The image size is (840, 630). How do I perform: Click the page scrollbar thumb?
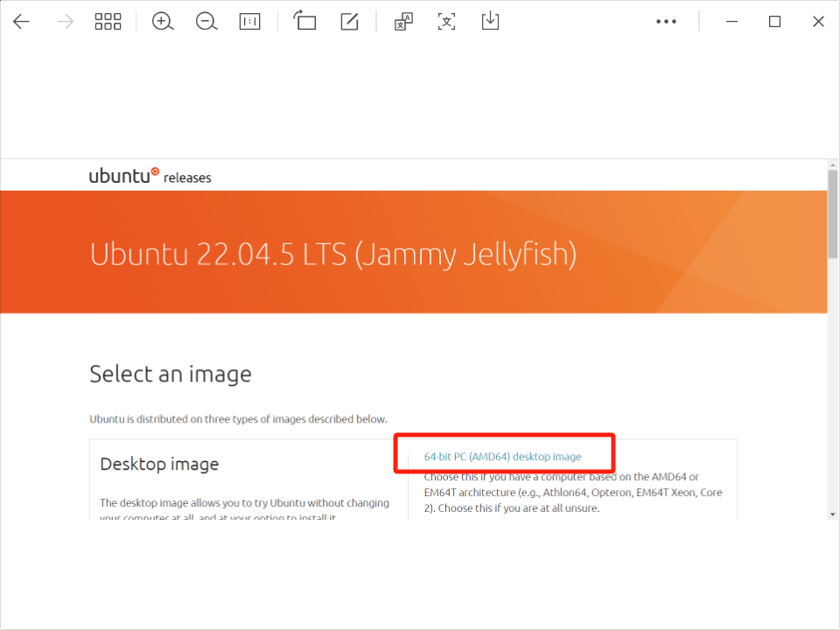point(832,214)
